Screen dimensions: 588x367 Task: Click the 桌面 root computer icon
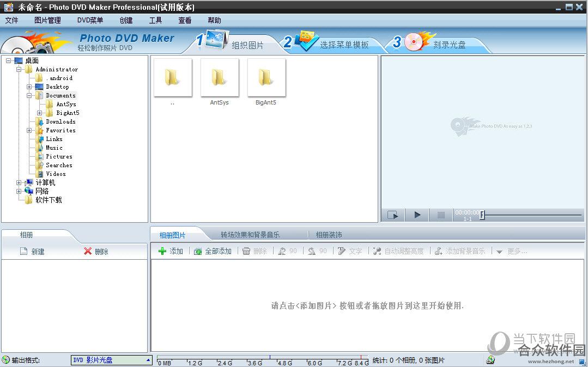19,61
